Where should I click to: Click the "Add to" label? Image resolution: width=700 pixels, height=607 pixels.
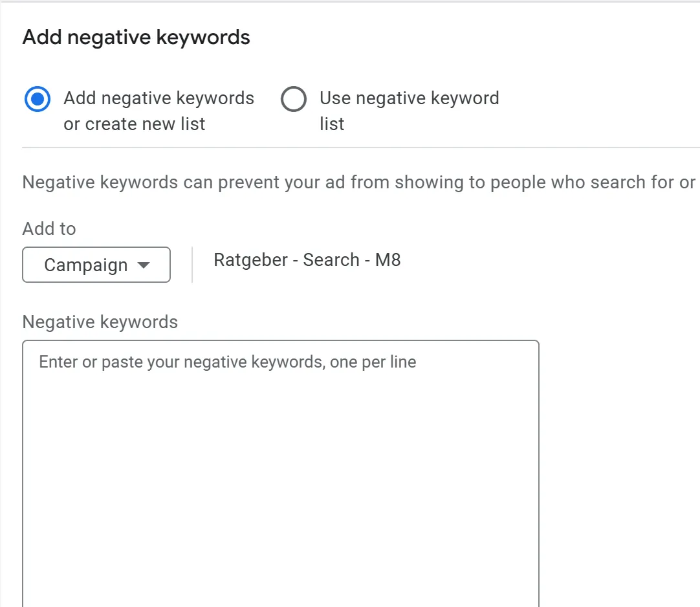pos(49,229)
